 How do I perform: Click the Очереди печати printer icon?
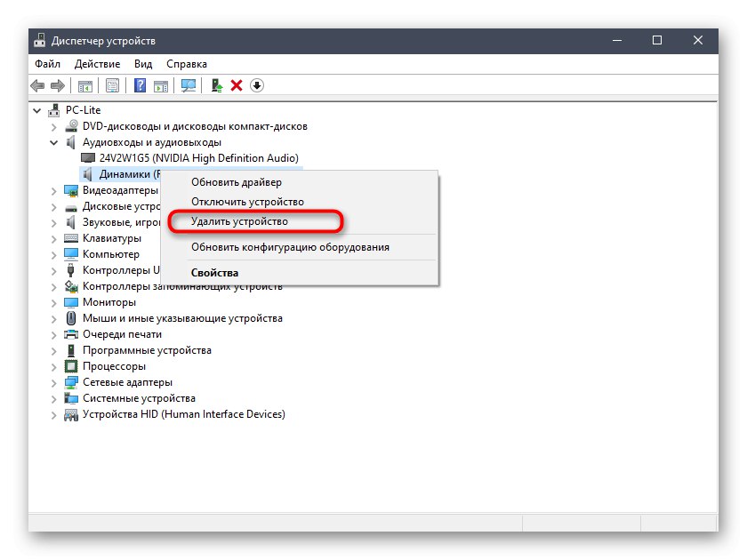pyautogui.click(x=71, y=334)
